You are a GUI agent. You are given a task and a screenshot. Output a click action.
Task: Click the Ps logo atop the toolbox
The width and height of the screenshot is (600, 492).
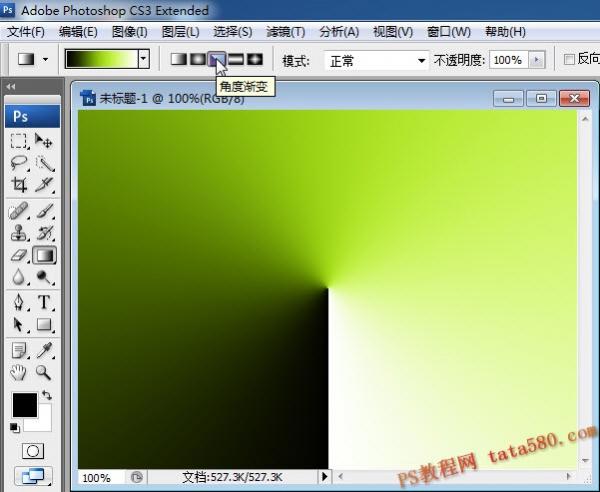33,116
